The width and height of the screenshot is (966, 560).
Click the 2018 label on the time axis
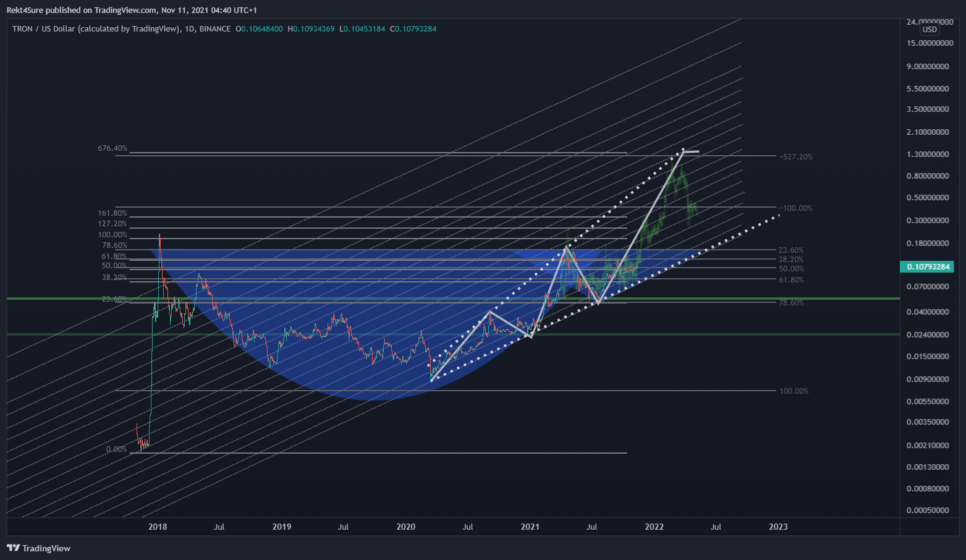coord(158,527)
